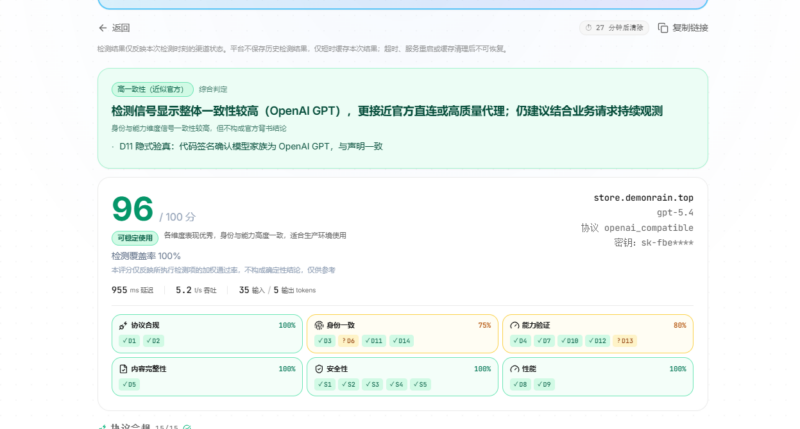This screenshot has height=429, width=800.
Task: Click the 复制链接 copy link button text
Action: pyautogui.click(x=690, y=28)
